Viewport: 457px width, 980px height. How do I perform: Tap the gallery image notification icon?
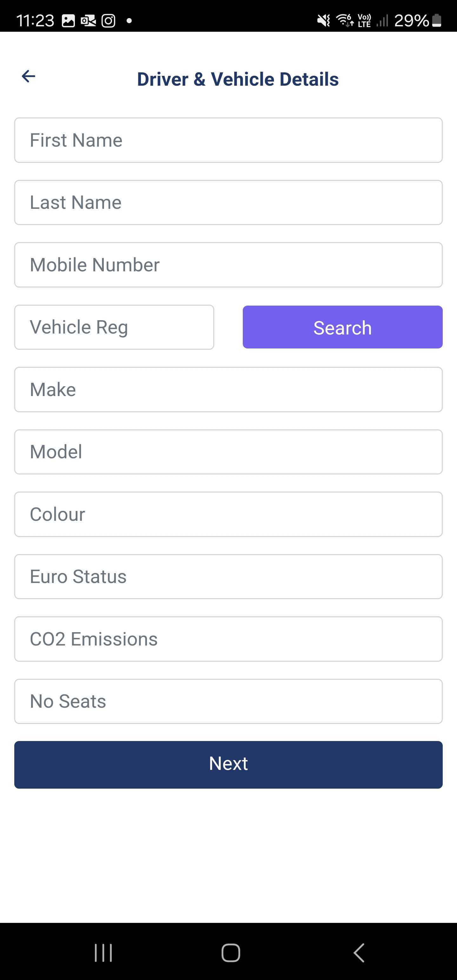tap(69, 21)
